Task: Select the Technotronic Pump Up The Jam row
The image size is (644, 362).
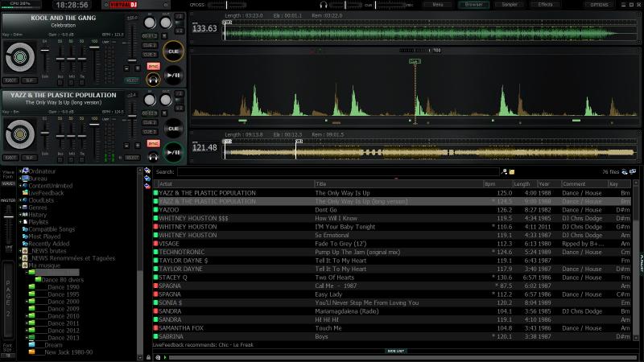Action: click(x=393, y=252)
